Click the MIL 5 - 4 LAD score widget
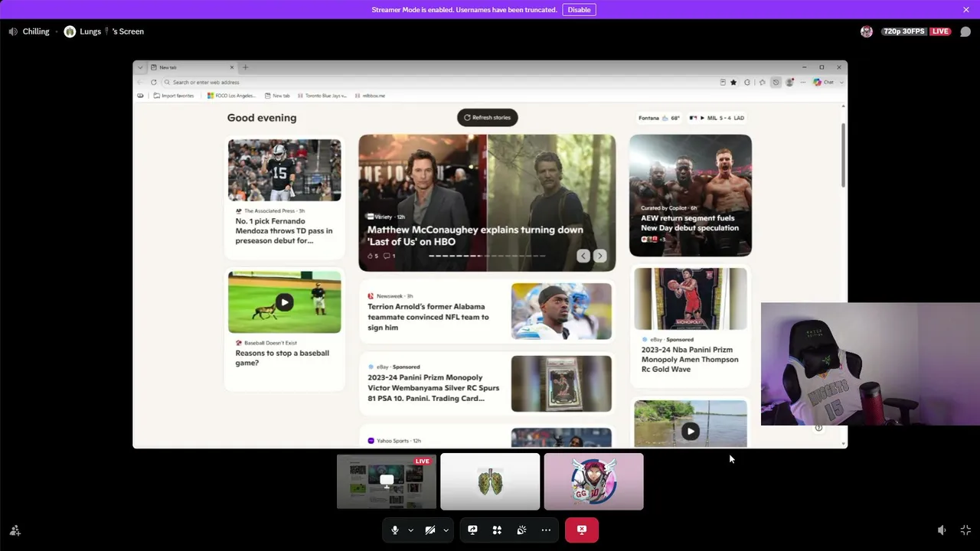Viewport: 980px width, 551px height. point(717,118)
